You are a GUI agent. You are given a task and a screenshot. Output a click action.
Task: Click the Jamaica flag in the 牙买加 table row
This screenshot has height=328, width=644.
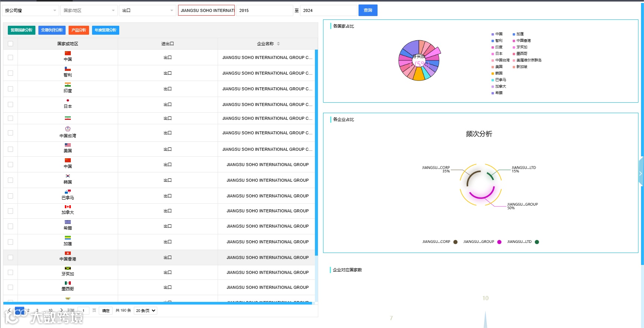pyautogui.click(x=67, y=268)
